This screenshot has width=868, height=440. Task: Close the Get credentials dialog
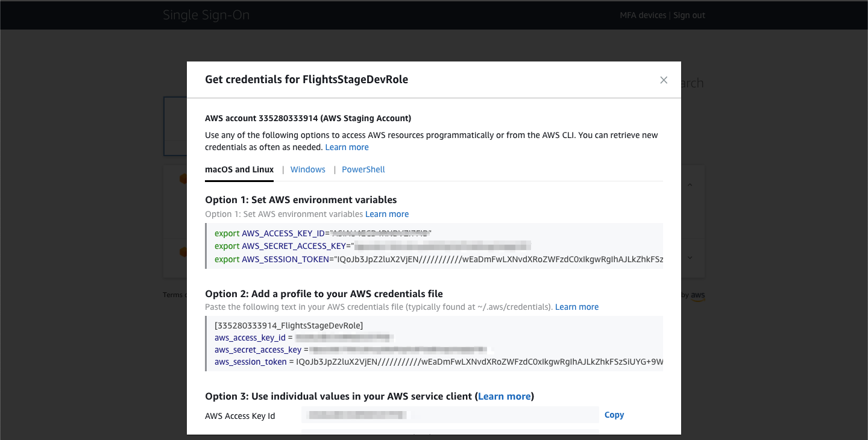(664, 80)
